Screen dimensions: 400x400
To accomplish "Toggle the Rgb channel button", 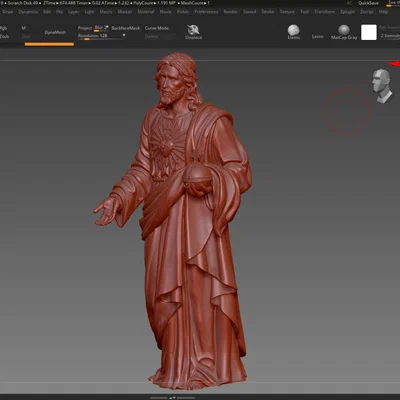I will [x=3, y=28].
